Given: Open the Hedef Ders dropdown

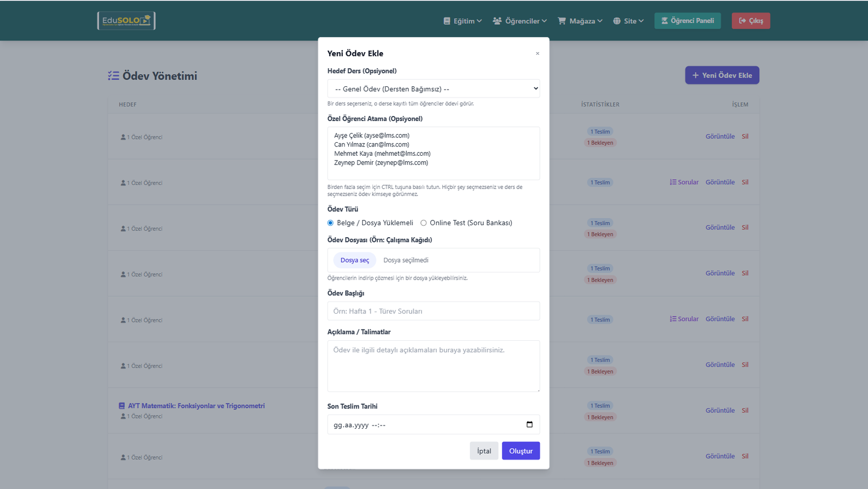Looking at the screenshot, I should tap(433, 88).
